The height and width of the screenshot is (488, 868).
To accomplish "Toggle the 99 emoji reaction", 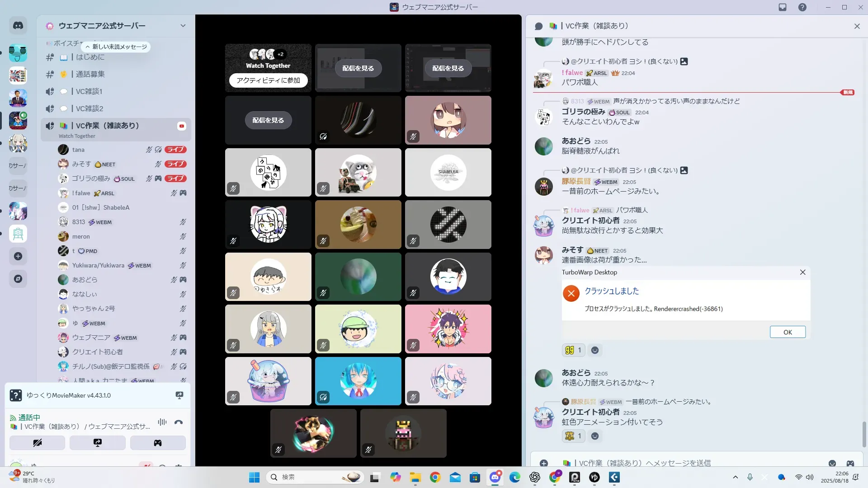I will (x=573, y=350).
